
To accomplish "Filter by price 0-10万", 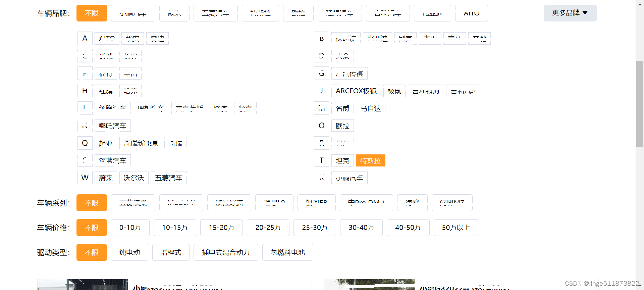I will (130, 228).
